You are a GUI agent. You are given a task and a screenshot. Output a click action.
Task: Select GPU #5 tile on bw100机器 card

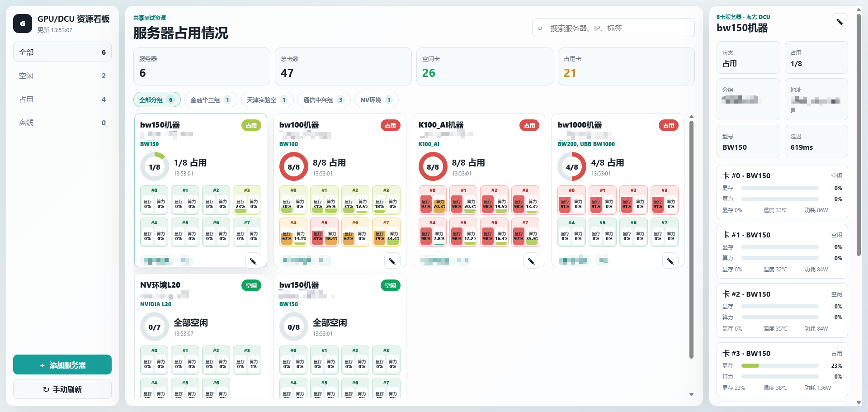[324, 232]
